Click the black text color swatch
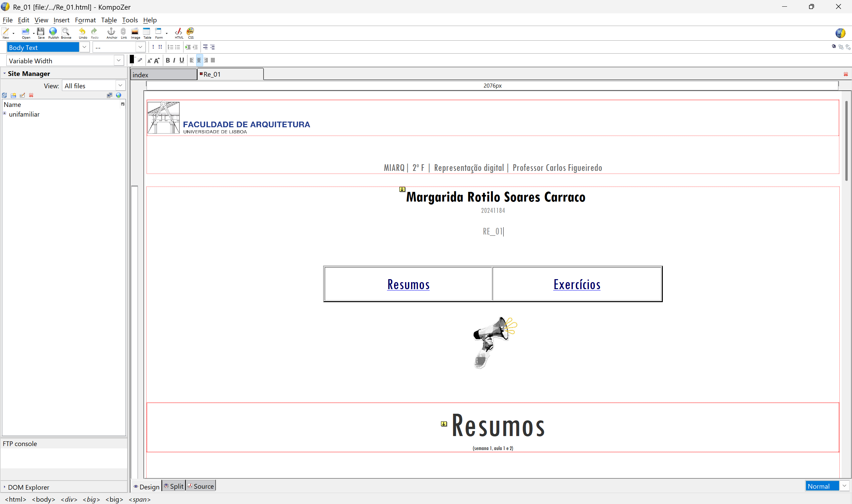 click(132, 59)
